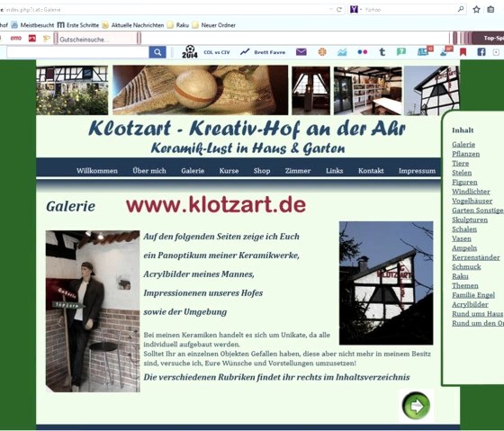The height and width of the screenshot is (431, 504).
Task: Open the Figuren sidebar link
Action: 464,183
